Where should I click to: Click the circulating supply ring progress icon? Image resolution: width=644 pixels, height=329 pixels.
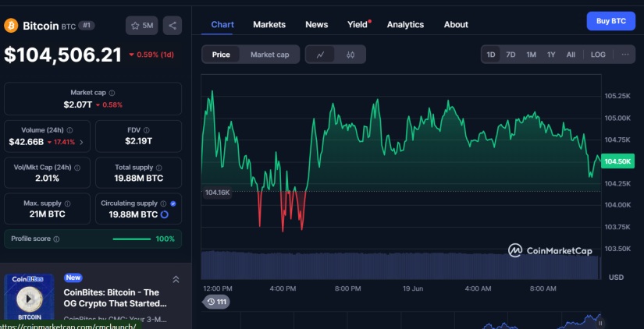click(x=164, y=214)
